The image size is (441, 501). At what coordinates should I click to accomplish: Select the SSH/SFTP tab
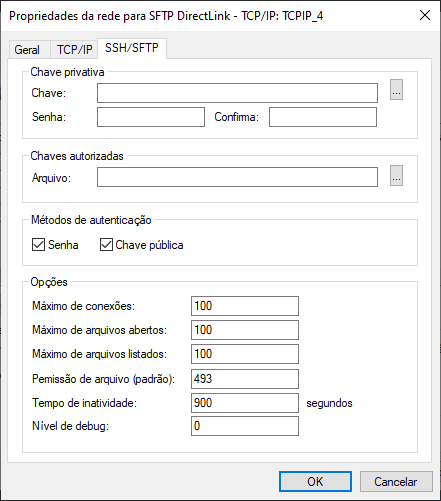132,48
